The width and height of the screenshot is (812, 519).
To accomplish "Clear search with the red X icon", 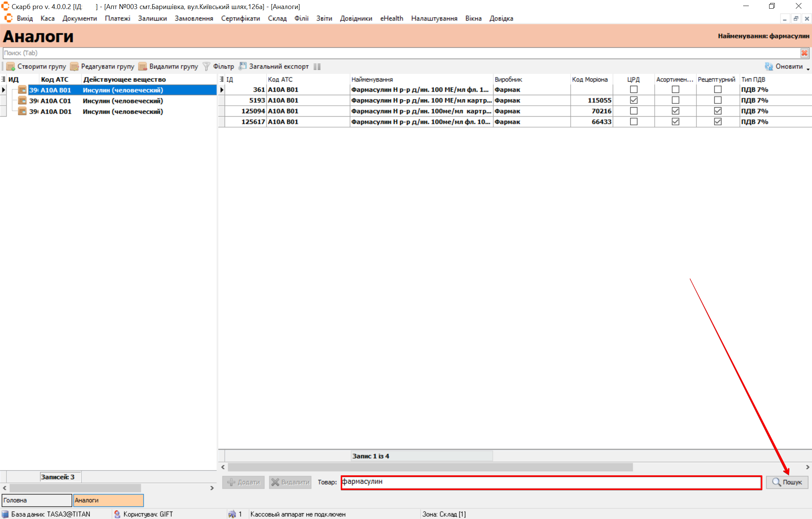I will coord(804,53).
